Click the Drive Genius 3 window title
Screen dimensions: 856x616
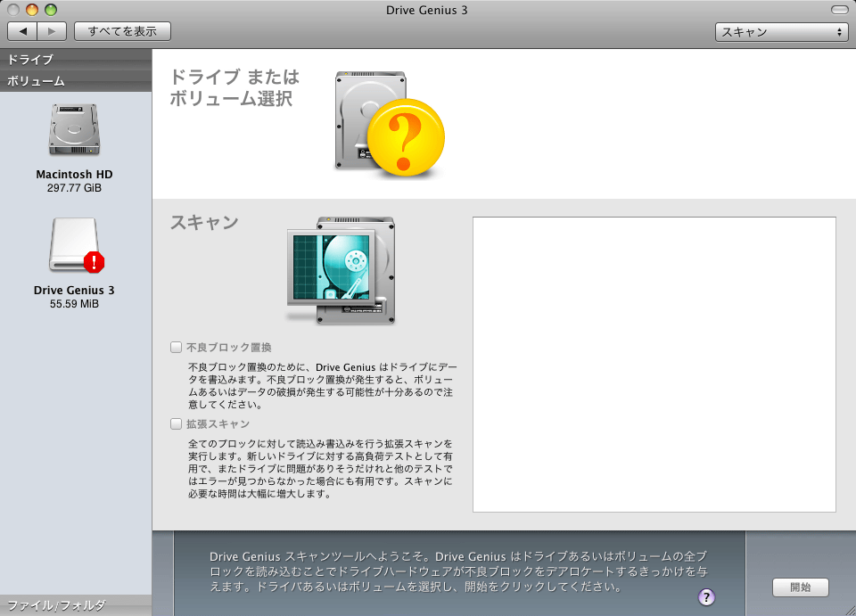[427, 10]
